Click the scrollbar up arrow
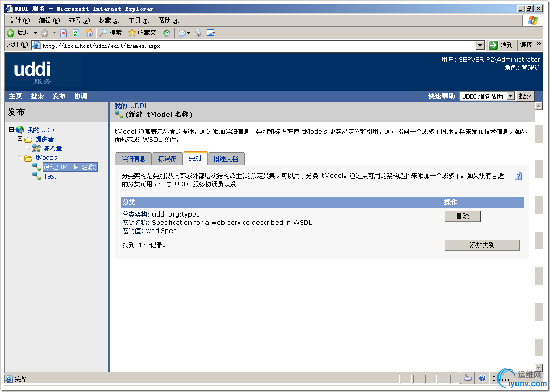This screenshot has width=550, height=392. [x=539, y=106]
